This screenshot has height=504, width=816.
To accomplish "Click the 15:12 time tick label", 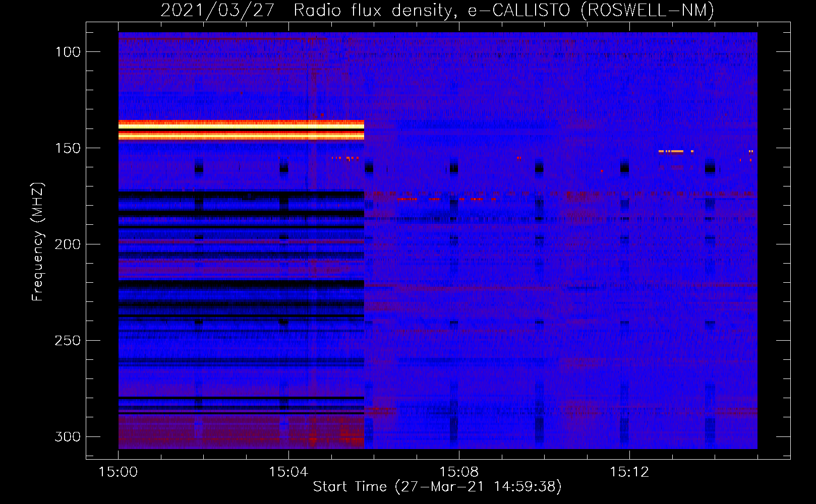I will [629, 472].
